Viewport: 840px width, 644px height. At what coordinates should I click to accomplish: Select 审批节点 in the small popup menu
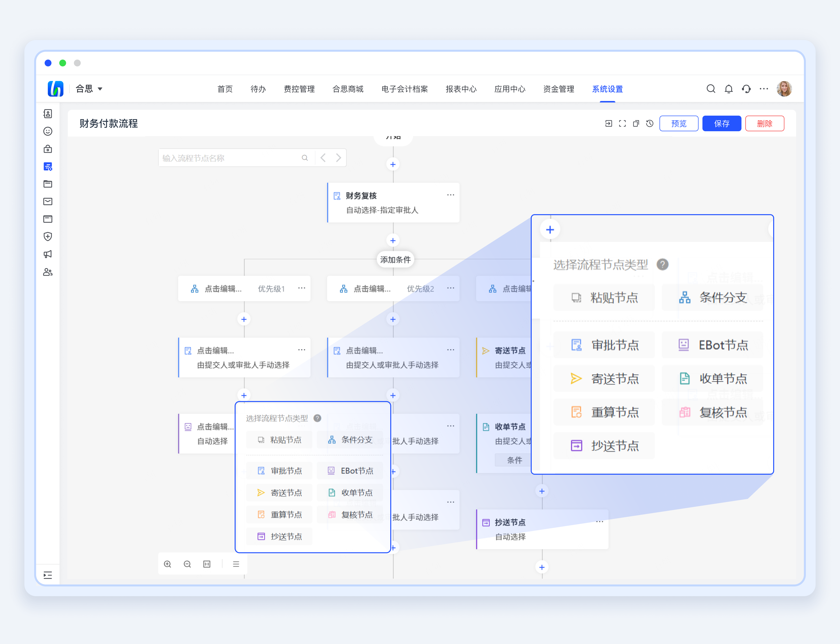pyautogui.click(x=279, y=471)
